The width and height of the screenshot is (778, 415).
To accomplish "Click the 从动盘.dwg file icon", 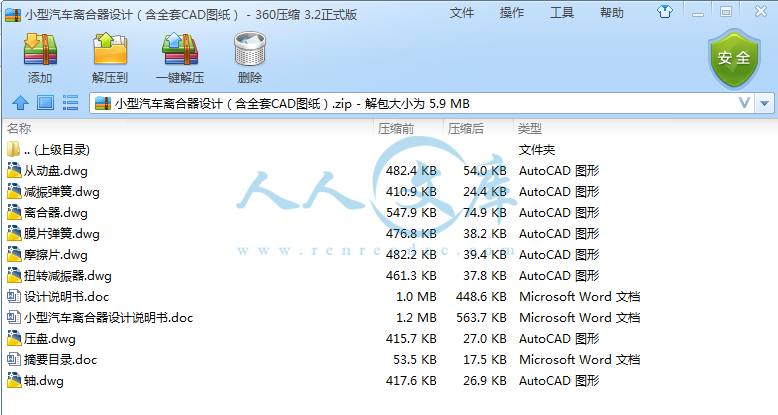I will coord(14,171).
